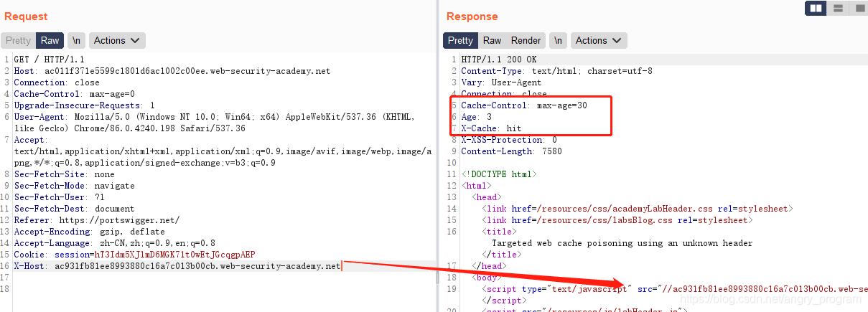Viewport: 868px width, 312px height.
Task: Click the DOCTYPE html line in response
Action: coord(498,174)
